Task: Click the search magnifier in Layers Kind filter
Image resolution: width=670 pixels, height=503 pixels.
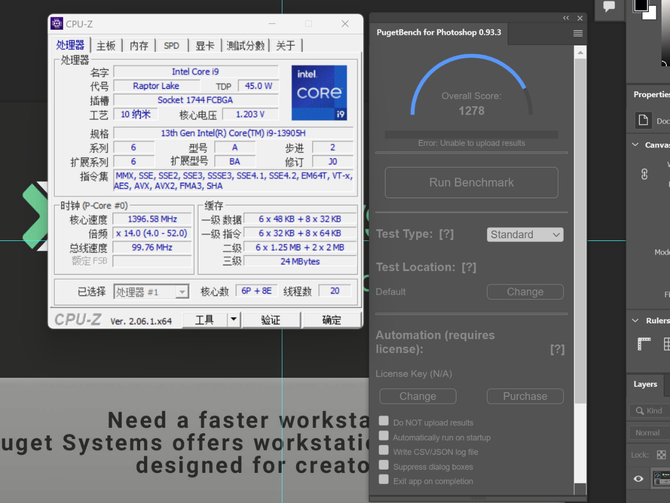Action: click(x=640, y=411)
